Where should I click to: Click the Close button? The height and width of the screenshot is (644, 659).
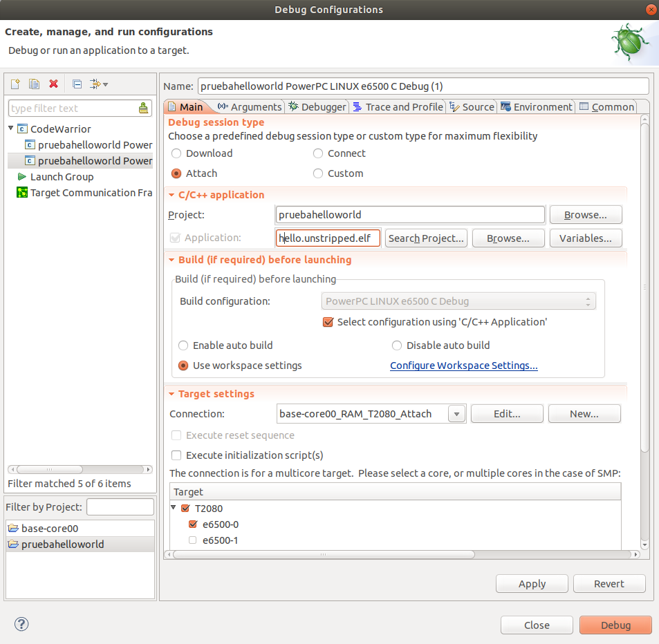point(537,625)
